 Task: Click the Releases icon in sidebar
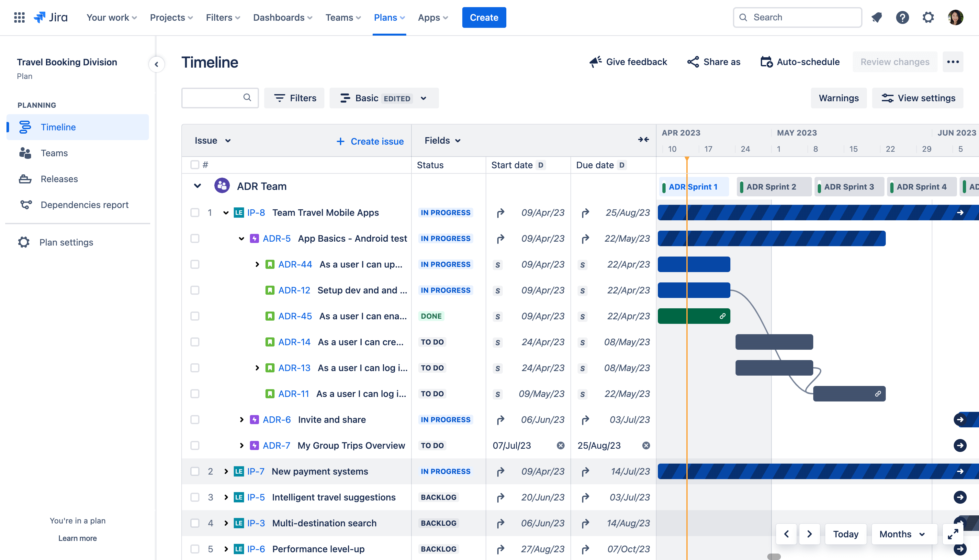(x=25, y=178)
